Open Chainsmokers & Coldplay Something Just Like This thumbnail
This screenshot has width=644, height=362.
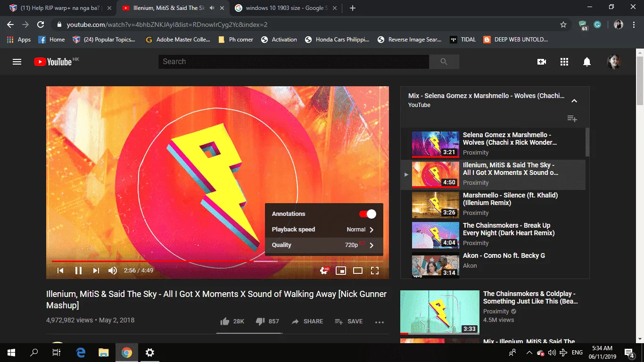[x=439, y=312]
